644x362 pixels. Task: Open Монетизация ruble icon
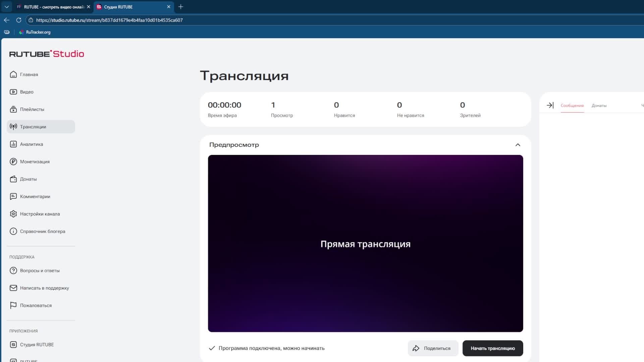tap(13, 162)
